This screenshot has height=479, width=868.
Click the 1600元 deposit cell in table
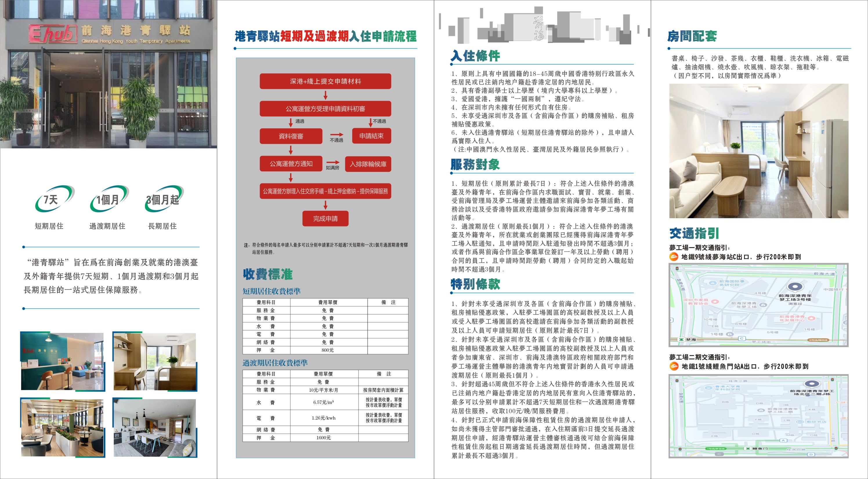coord(323,438)
